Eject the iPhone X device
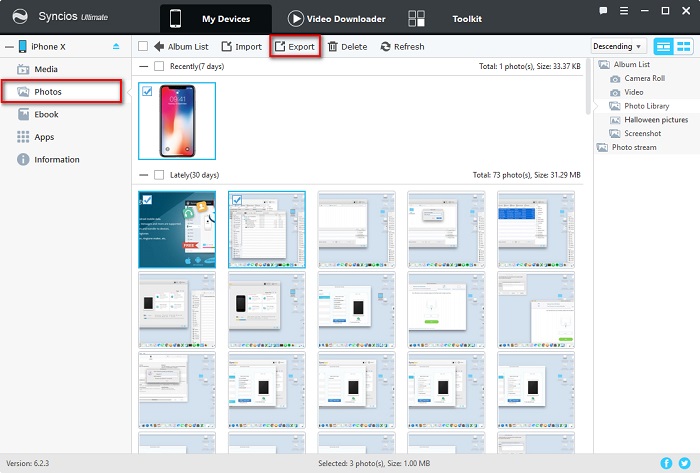700x473 pixels. tap(116, 46)
